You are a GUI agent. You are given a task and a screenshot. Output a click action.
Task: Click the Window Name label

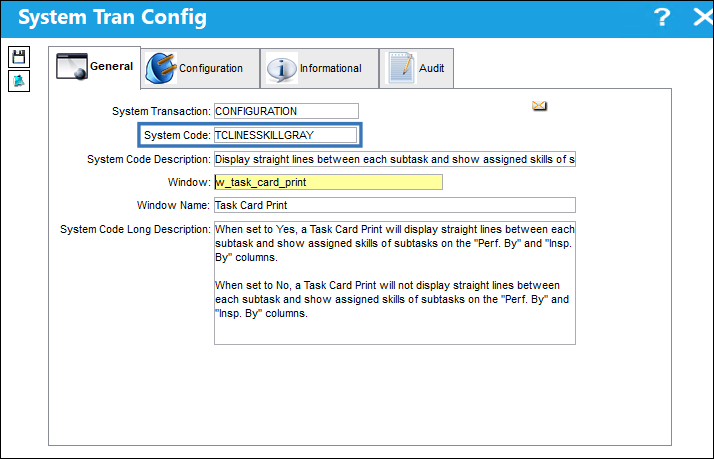(x=173, y=205)
